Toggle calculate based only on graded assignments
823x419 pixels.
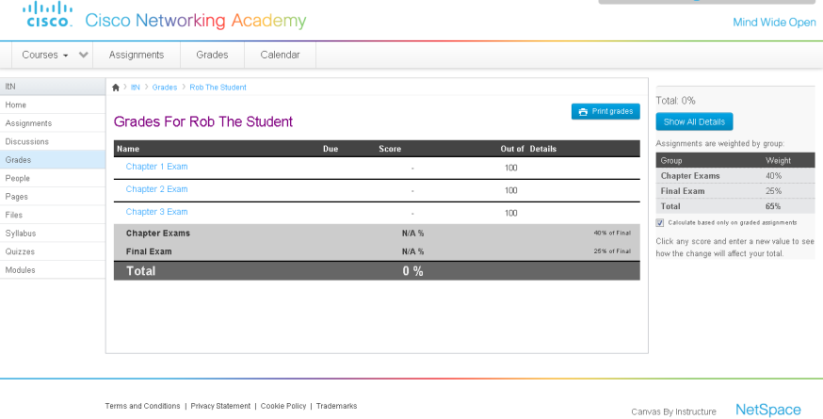(660, 222)
